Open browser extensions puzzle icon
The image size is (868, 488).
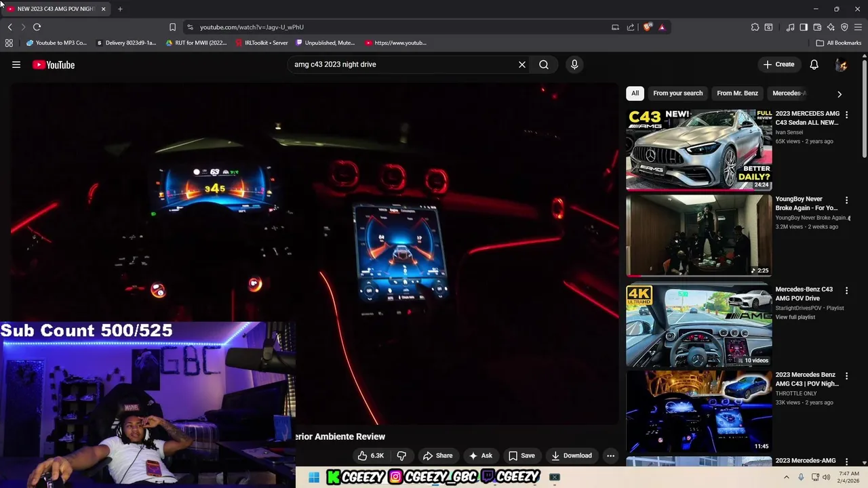click(755, 27)
